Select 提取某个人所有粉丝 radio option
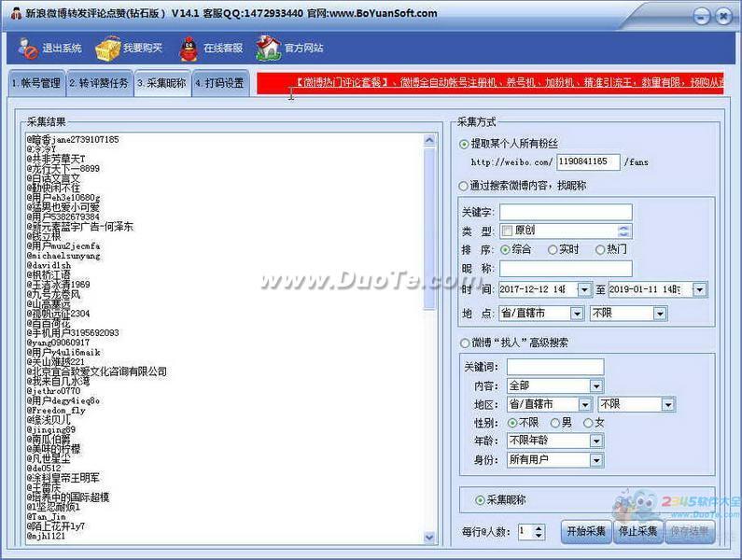 point(464,144)
